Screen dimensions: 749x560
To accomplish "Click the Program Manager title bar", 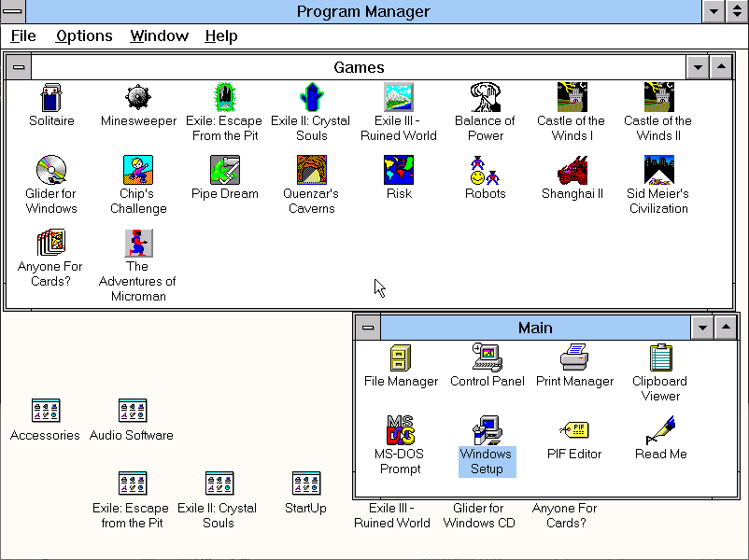I will tap(363, 11).
